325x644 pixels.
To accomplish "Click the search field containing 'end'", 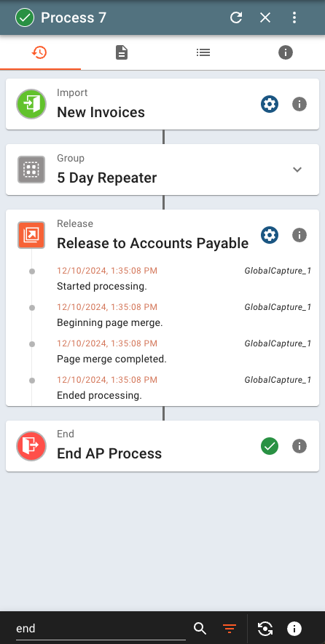I will (x=101, y=629).
